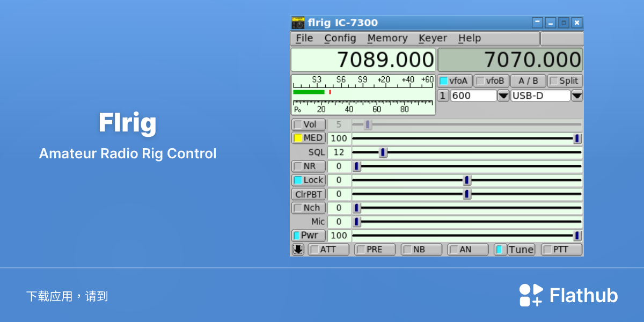The height and width of the screenshot is (322, 644).
Task: Switch to vfoB
Action: point(492,81)
